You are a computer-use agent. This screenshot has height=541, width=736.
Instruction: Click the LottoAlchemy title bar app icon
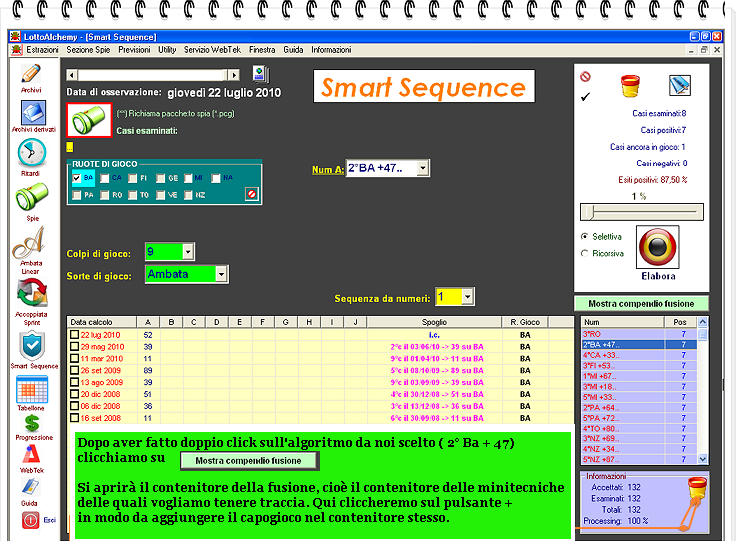[15, 37]
